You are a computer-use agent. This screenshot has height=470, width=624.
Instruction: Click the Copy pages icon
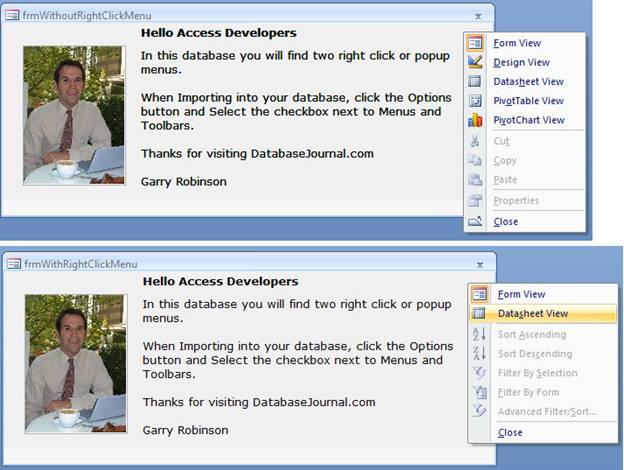click(475, 160)
